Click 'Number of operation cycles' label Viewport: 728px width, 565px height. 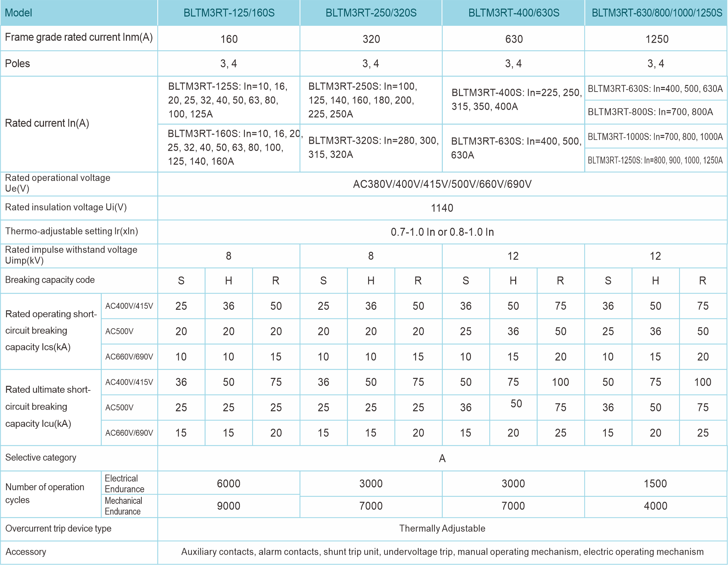(x=45, y=494)
